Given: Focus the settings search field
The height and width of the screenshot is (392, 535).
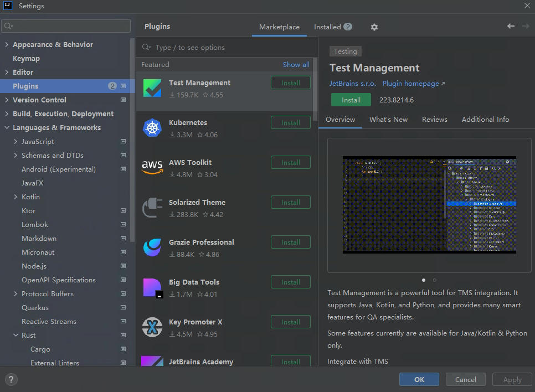Looking at the screenshot, I should pyautogui.click(x=66, y=26).
